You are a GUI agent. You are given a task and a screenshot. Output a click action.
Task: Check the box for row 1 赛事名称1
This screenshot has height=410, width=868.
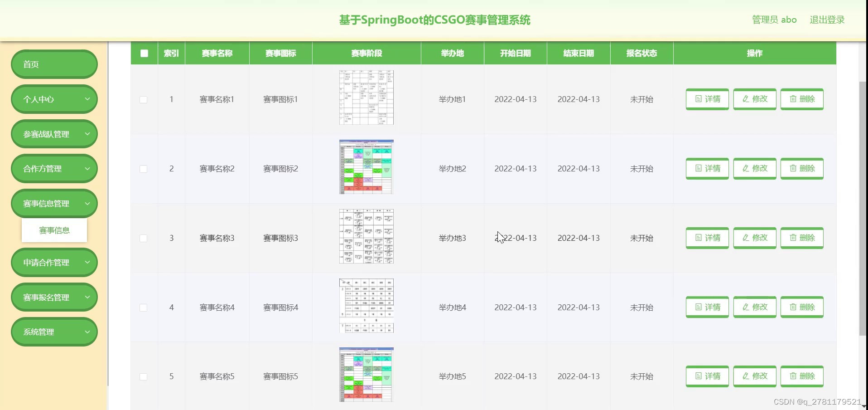pyautogui.click(x=144, y=99)
